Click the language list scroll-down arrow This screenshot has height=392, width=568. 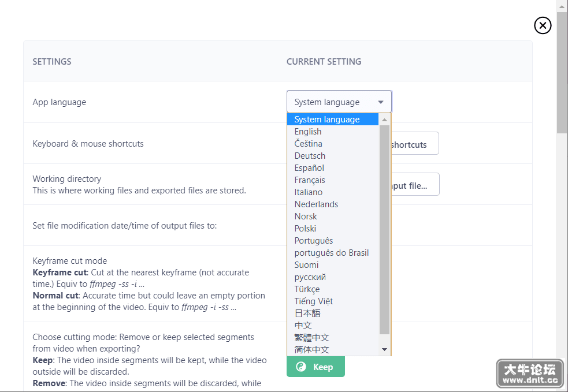tap(384, 349)
